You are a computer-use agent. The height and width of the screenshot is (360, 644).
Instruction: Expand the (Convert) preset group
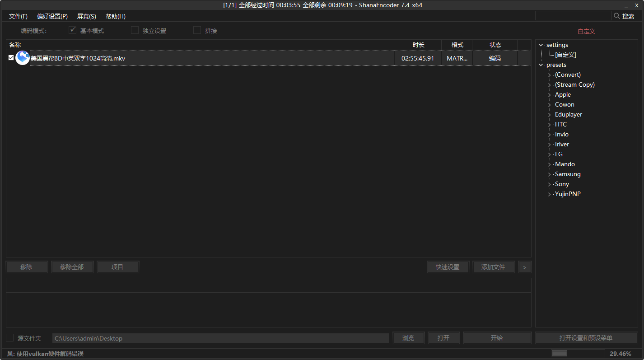tap(550, 75)
